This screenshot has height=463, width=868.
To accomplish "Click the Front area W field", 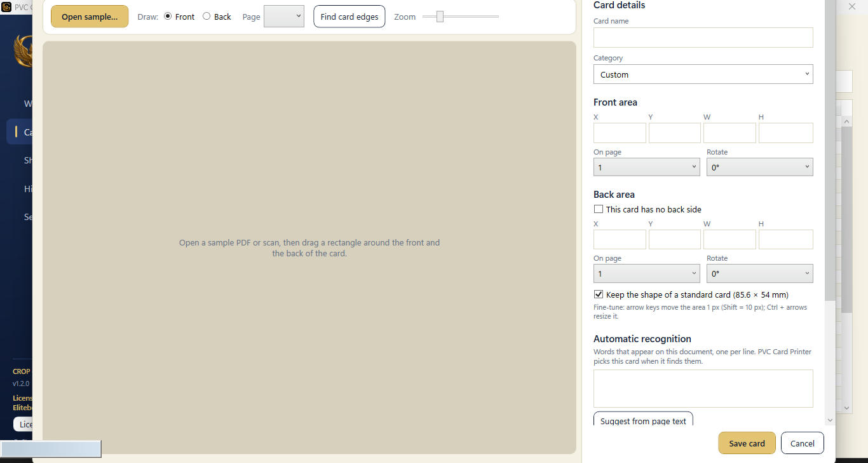I will (729, 133).
